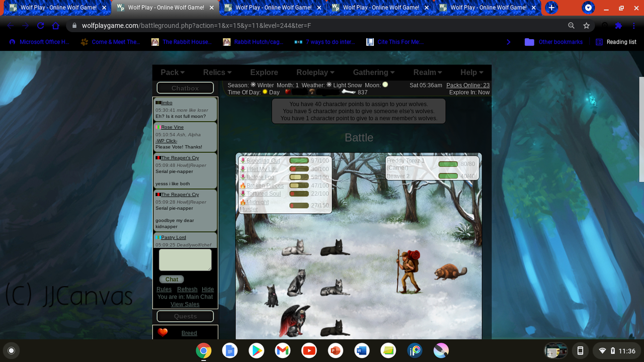Screen dimensions: 644x362
Task: Expand the Pack menu
Action: (173, 72)
